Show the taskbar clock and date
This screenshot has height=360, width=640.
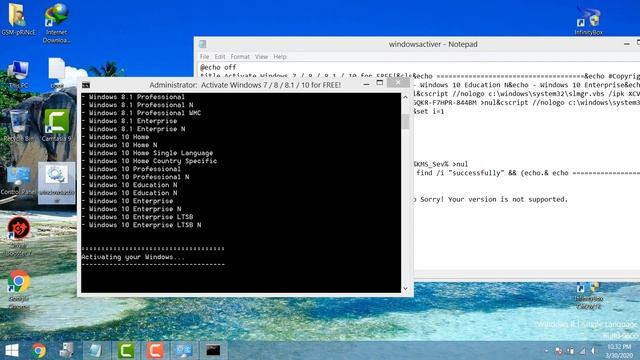pyautogui.click(x=620, y=351)
